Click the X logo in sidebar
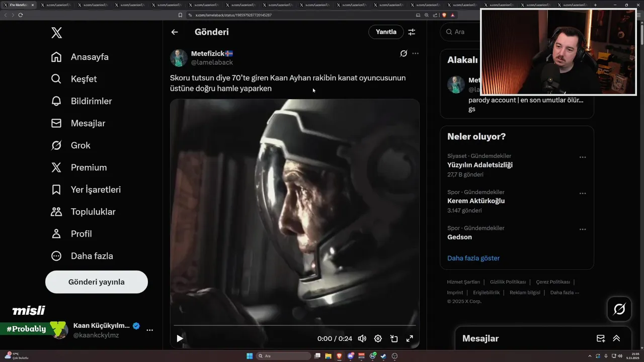Image resolution: width=644 pixels, height=362 pixels. [56, 33]
